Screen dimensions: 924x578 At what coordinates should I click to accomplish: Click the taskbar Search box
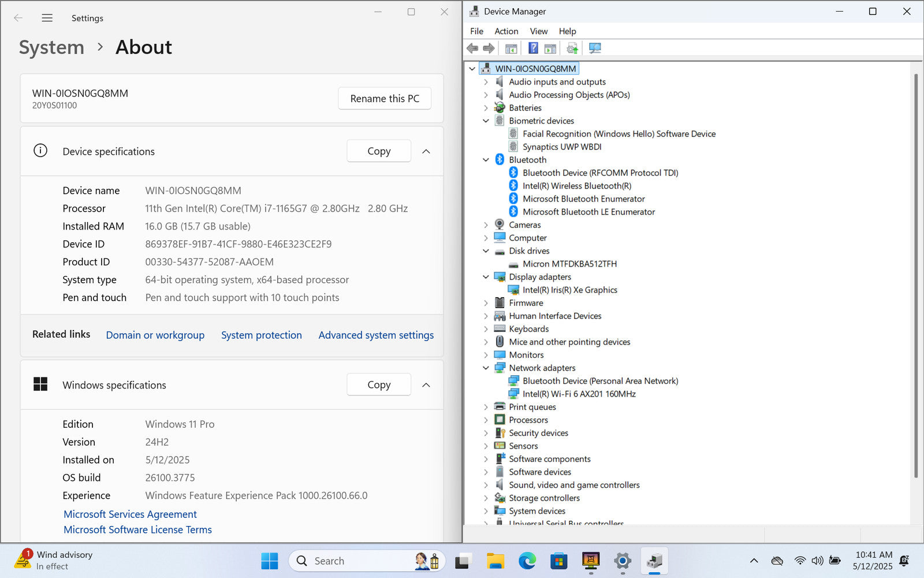pyautogui.click(x=352, y=561)
